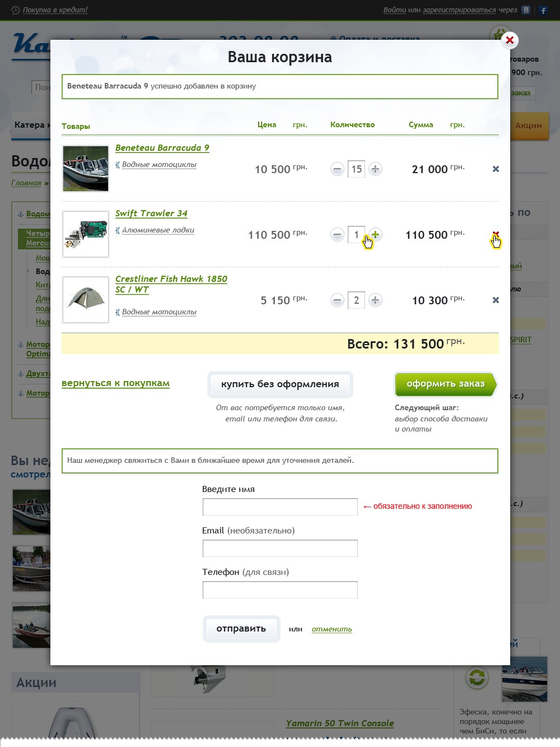
Task: Focus the Телефон input field
Action: (x=280, y=590)
